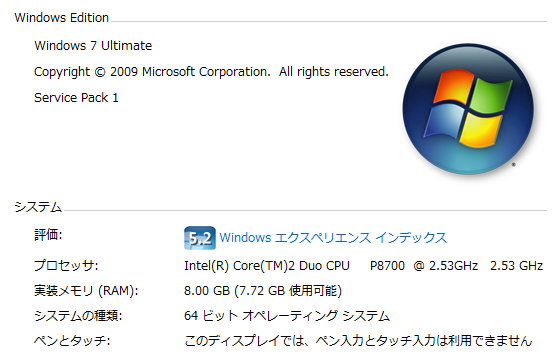The height and width of the screenshot is (364, 556).
Task: Select the Windows 7 Ultimate edition text
Action: coord(93,46)
